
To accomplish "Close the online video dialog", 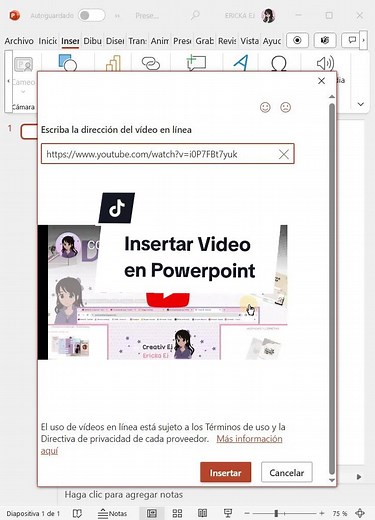I will pos(321,81).
